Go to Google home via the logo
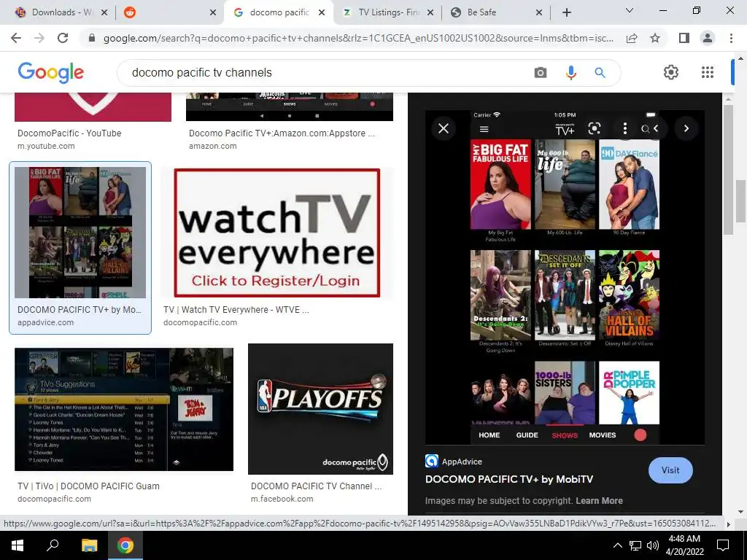Viewport: 747px width, 560px height. click(x=51, y=72)
